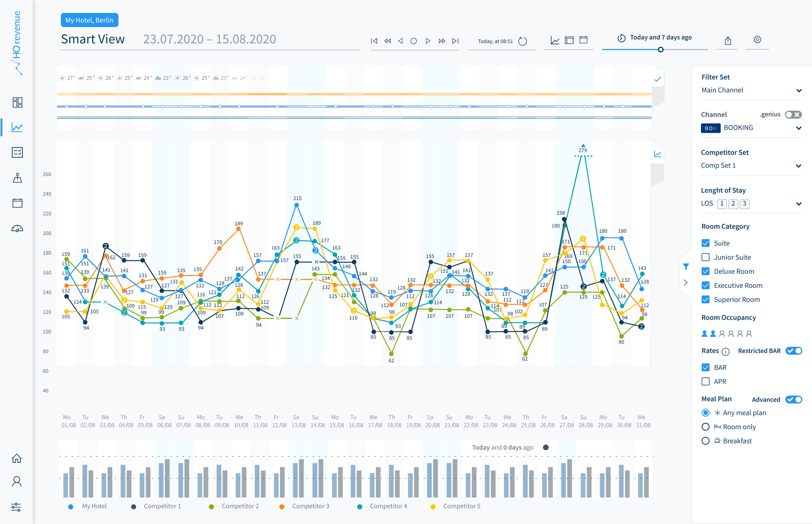
Task: Enable the Junior Suite room category checkbox
Action: (x=706, y=257)
